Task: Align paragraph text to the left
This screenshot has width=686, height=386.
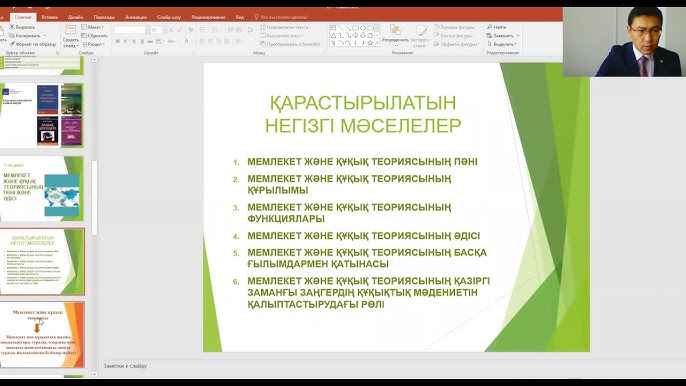Action: click(202, 42)
